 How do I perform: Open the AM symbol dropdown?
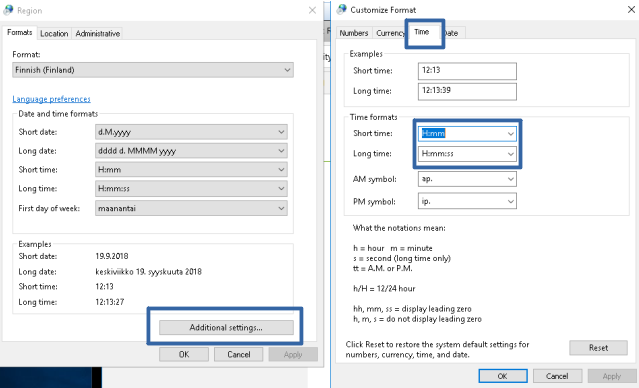tap(467, 179)
